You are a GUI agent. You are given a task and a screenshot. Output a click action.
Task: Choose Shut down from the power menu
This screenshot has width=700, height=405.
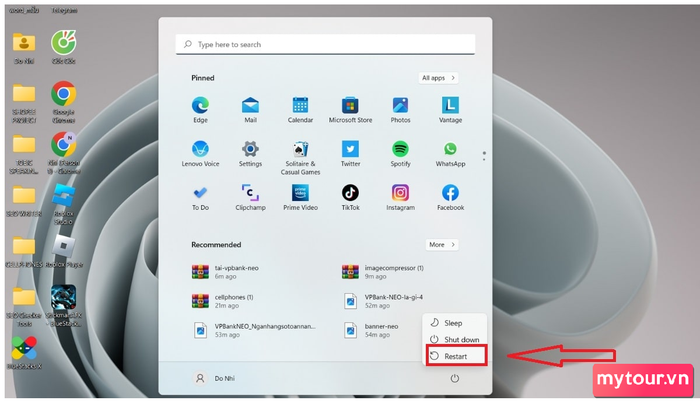point(454,339)
